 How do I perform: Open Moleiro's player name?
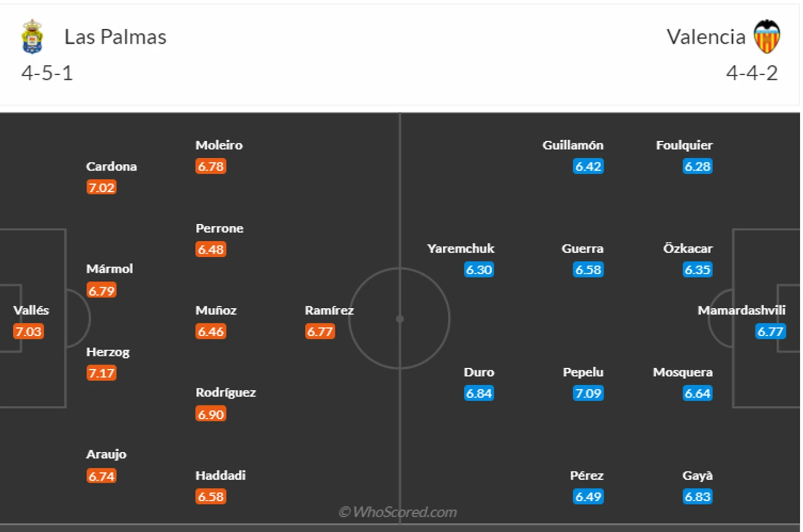[x=219, y=145]
